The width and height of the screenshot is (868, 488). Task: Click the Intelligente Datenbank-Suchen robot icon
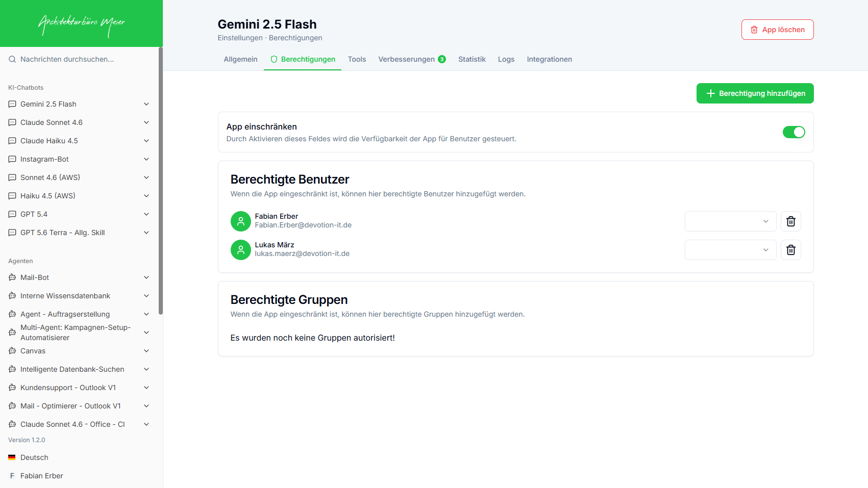(x=12, y=369)
